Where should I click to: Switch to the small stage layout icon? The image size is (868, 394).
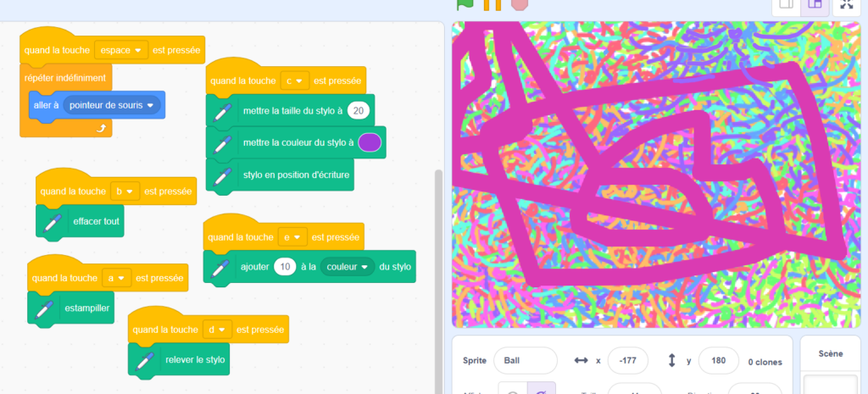click(x=786, y=5)
